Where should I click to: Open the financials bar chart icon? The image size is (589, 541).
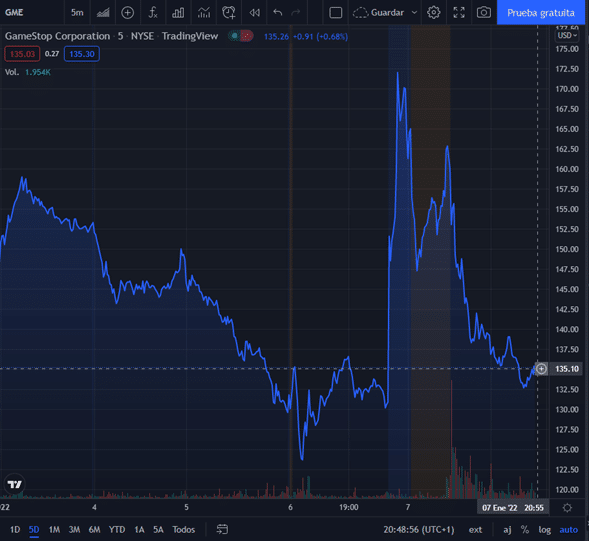[178, 12]
